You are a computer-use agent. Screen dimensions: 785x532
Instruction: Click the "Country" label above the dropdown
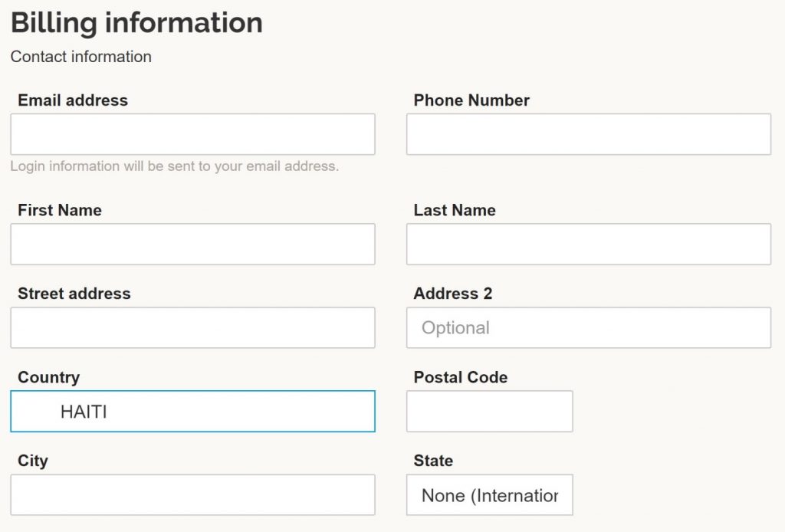[x=48, y=377]
